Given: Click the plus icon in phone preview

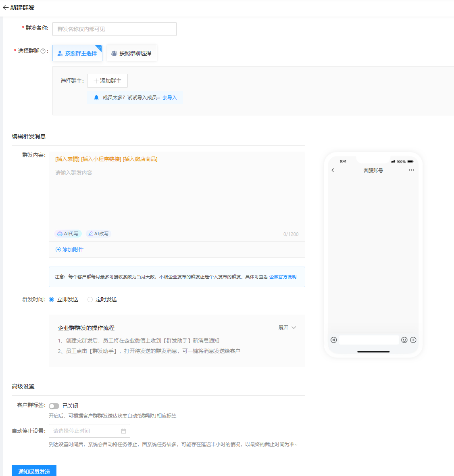Looking at the screenshot, I should [413, 340].
